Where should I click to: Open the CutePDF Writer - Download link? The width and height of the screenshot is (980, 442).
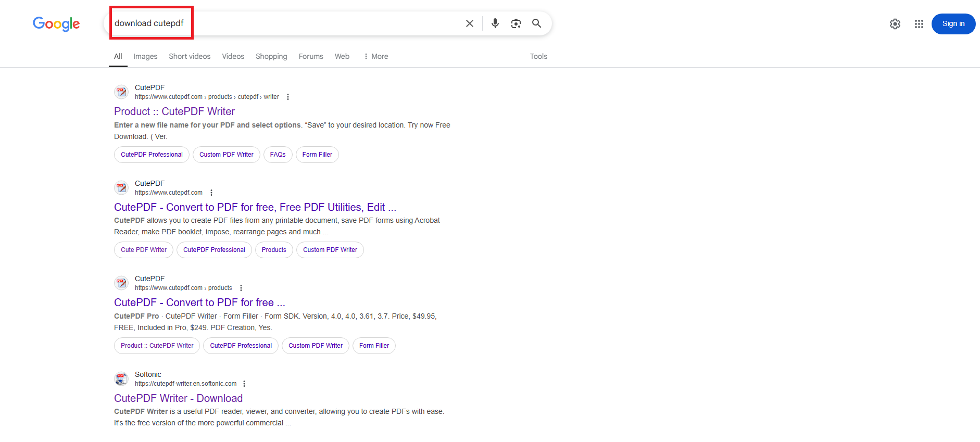(x=178, y=398)
